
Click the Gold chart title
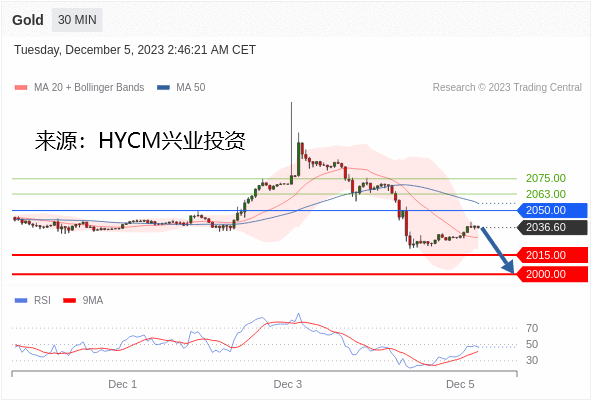[x=28, y=20]
